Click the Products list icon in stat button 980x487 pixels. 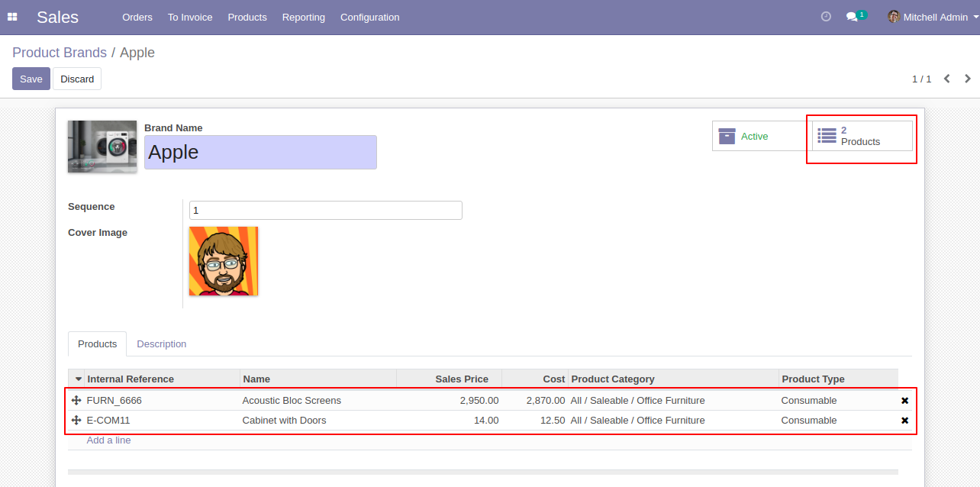pos(827,136)
